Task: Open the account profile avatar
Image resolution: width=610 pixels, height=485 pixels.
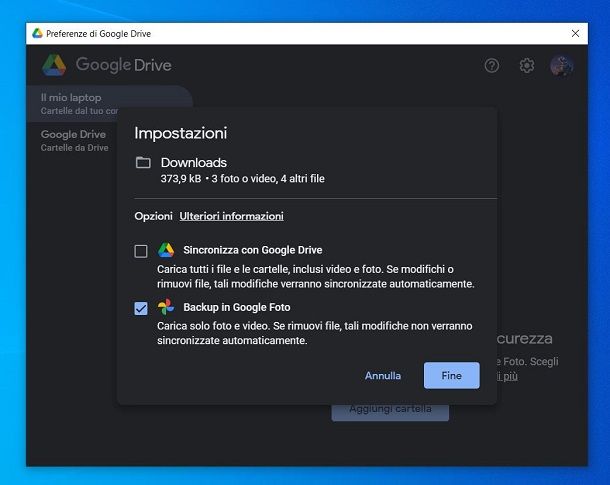Action: (562, 65)
